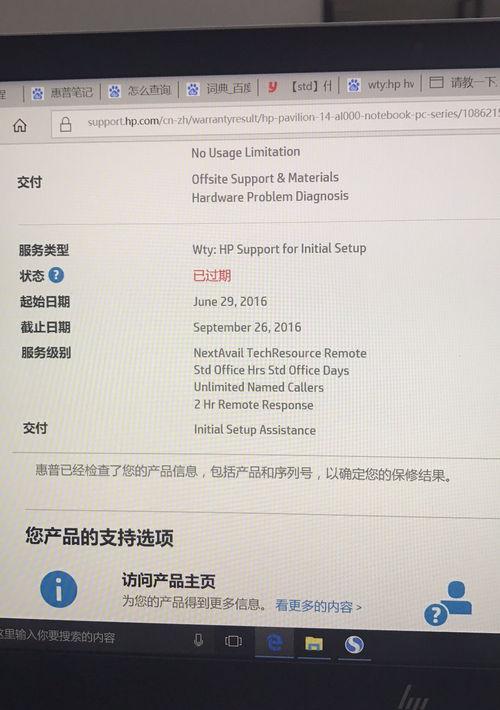Viewport: 500px width, 710px height.
Task: Click the Edge browser taskbar icon
Action: click(x=274, y=643)
